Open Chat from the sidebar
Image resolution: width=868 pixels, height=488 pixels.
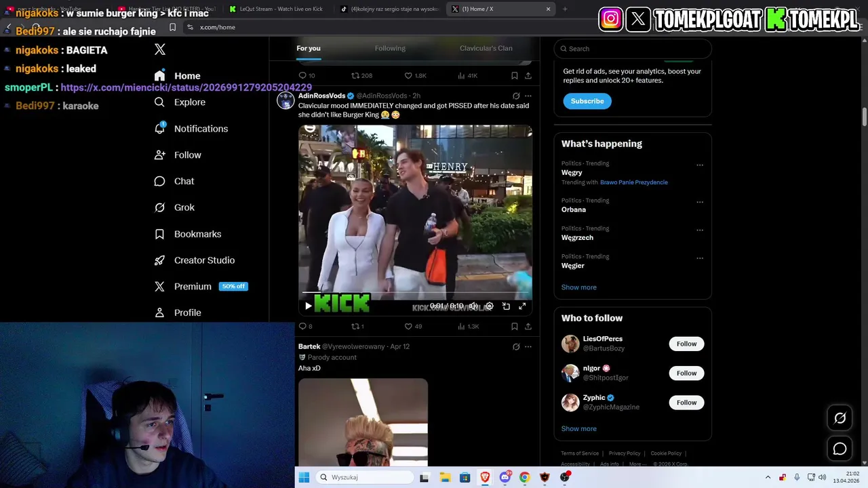(174, 182)
